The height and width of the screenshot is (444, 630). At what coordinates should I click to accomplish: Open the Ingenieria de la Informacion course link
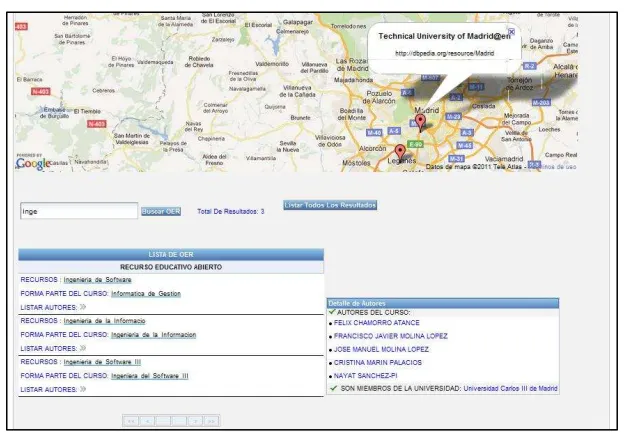tap(153, 335)
